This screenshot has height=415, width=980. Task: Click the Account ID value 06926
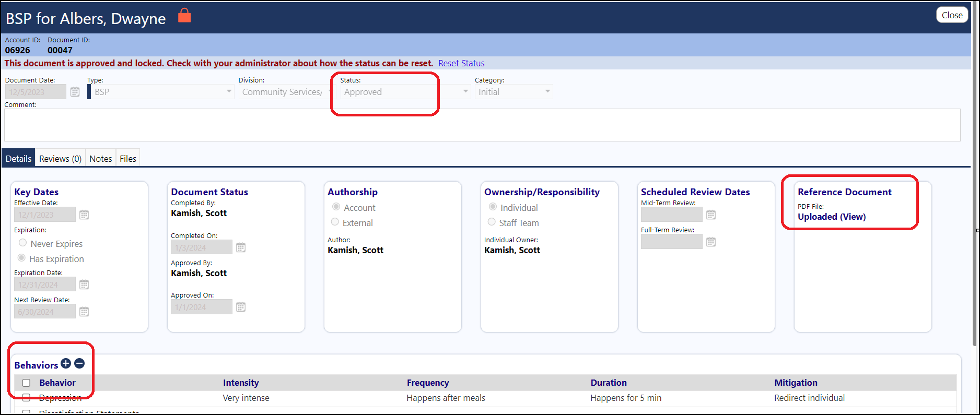click(18, 50)
